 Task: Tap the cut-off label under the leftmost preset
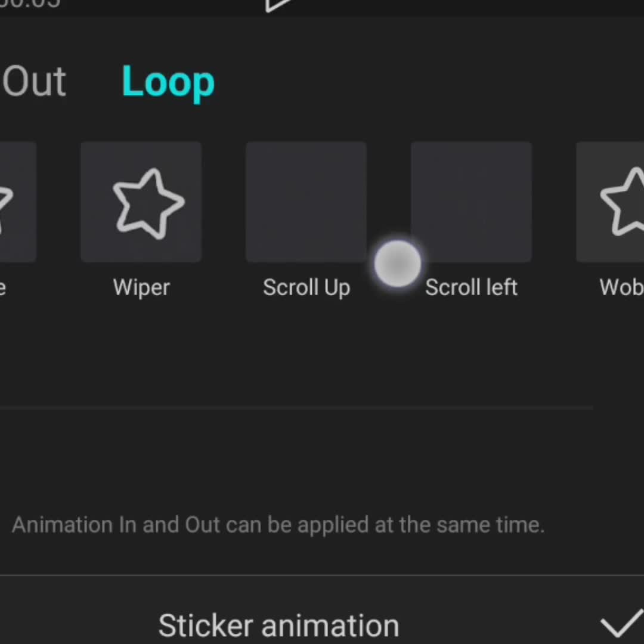coord(3,287)
